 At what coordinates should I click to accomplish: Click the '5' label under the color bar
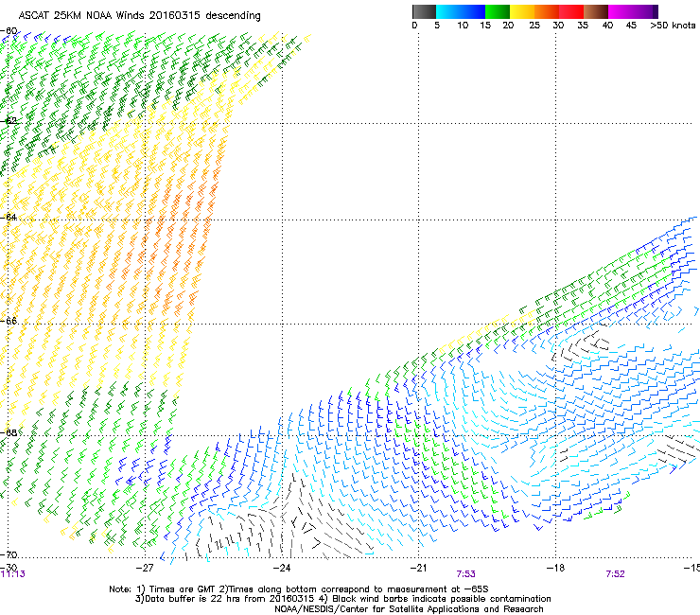click(437, 26)
